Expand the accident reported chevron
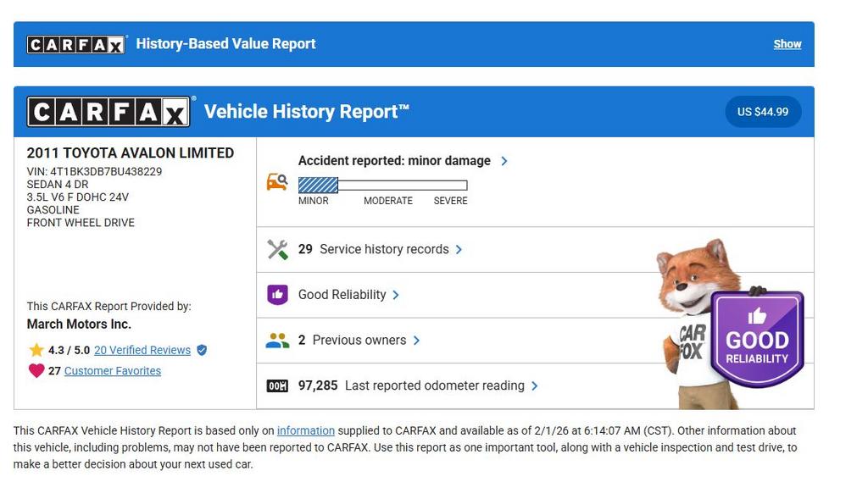 coord(504,161)
